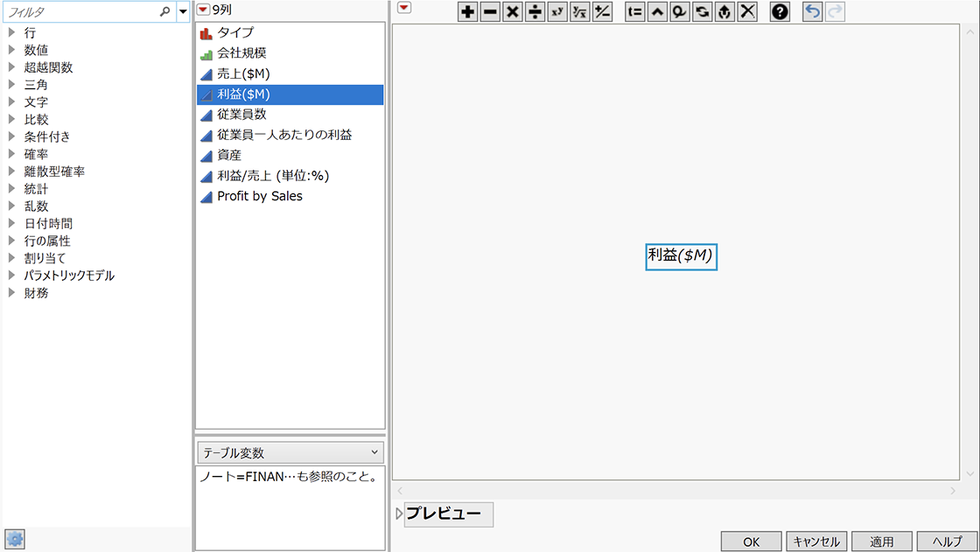
Task: Open formula editor help question mark
Action: click(x=780, y=12)
